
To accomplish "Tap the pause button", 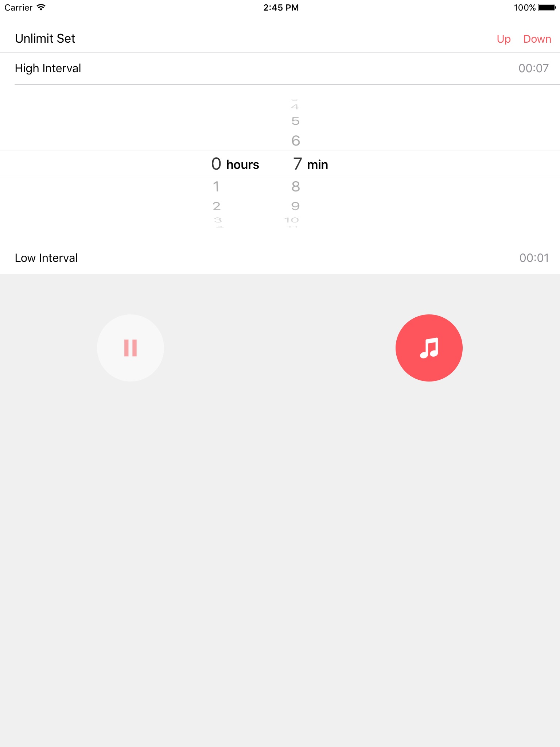I will (130, 348).
